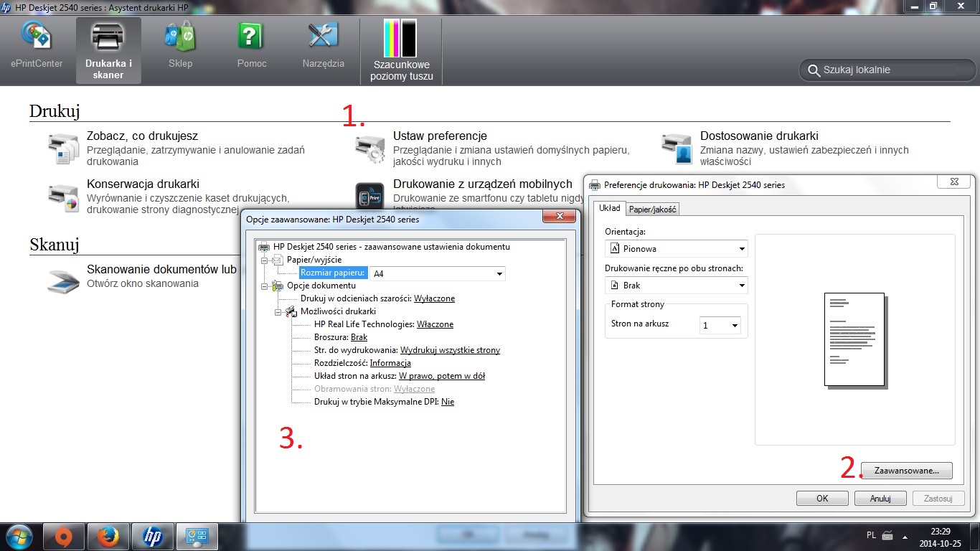Screen dimensions: 980x551
Task: Switch to the Układ tab
Action: [609, 208]
